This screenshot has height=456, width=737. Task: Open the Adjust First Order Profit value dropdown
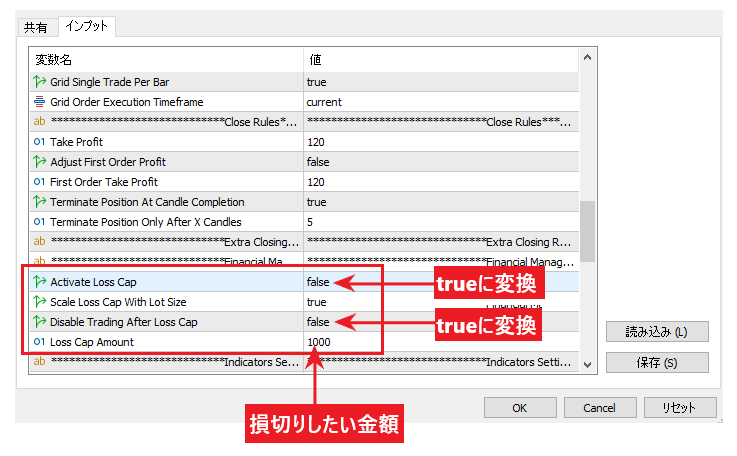pos(440,162)
